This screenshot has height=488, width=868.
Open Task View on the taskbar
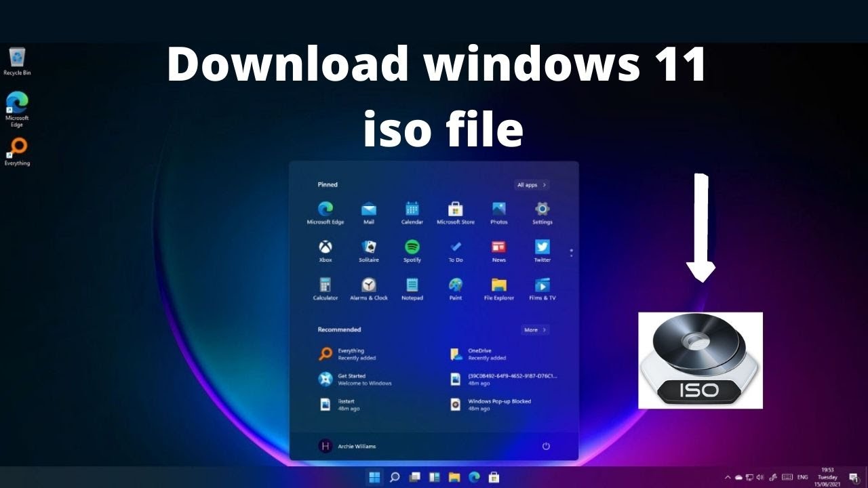pyautogui.click(x=415, y=477)
